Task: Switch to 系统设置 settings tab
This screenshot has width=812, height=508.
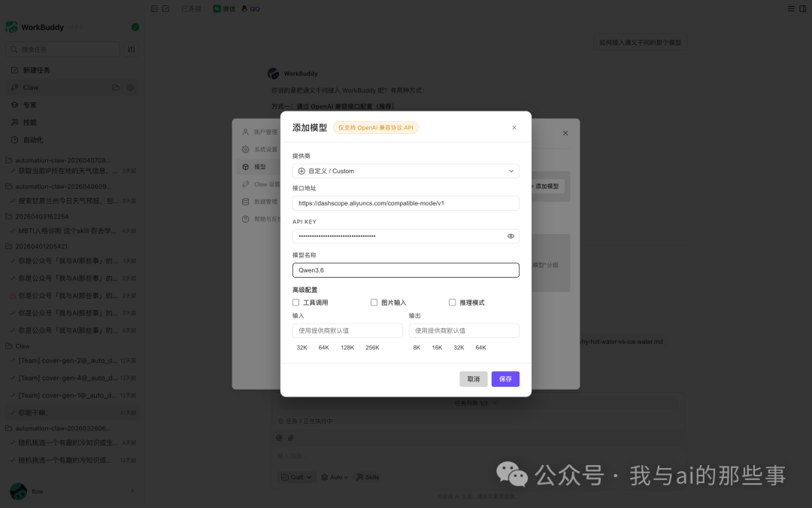Action: [259, 149]
